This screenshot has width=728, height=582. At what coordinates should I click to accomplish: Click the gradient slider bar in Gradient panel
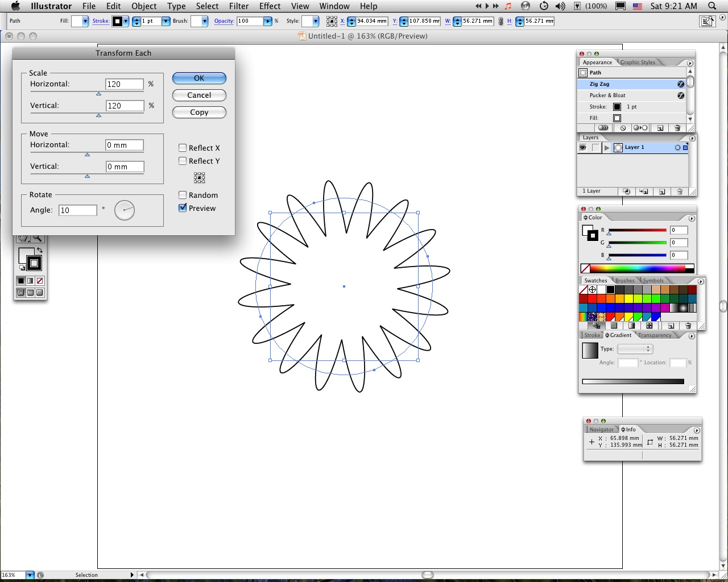click(633, 382)
